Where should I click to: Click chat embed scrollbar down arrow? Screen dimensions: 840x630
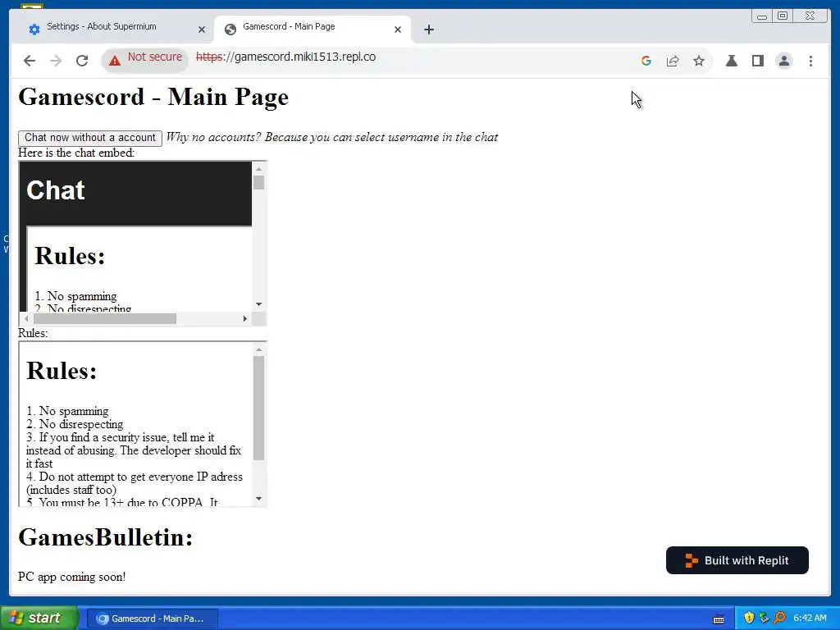click(x=258, y=304)
